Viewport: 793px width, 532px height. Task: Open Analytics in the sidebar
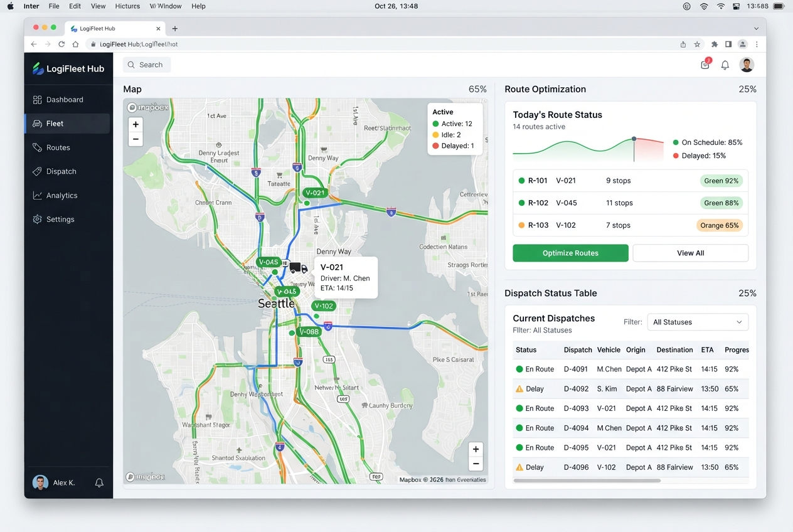pyautogui.click(x=68, y=195)
